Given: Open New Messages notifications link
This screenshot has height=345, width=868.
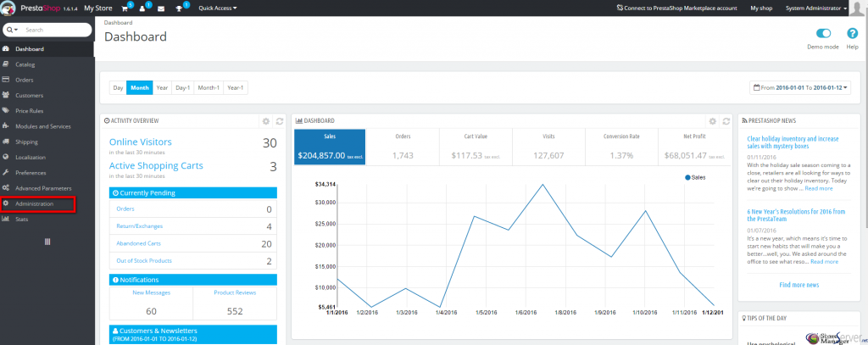Looking at the screenshot, I should (151, 292).
